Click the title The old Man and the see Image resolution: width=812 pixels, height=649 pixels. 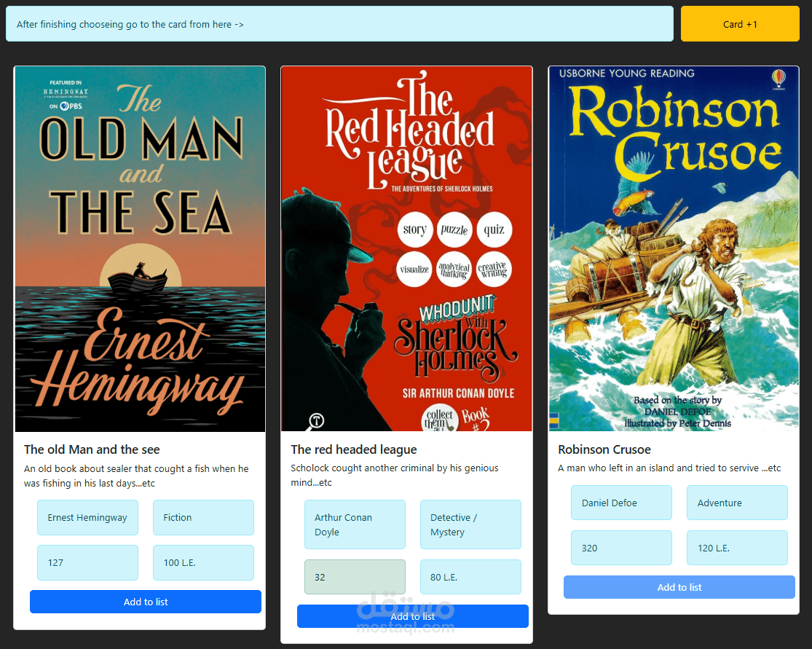tap(92, 449)
